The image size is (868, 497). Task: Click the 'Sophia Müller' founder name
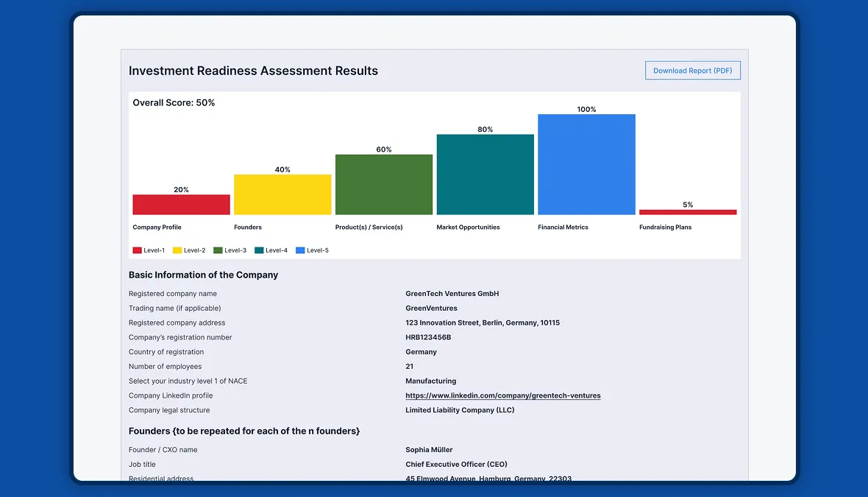tap(428, 450)
